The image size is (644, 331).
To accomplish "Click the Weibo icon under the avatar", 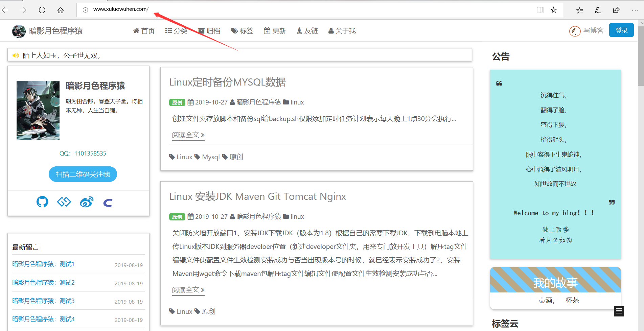I will tap(87, 202).
